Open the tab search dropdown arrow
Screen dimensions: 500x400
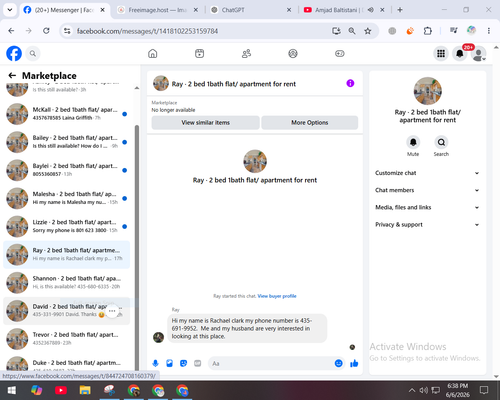click(x=10, y=10)
